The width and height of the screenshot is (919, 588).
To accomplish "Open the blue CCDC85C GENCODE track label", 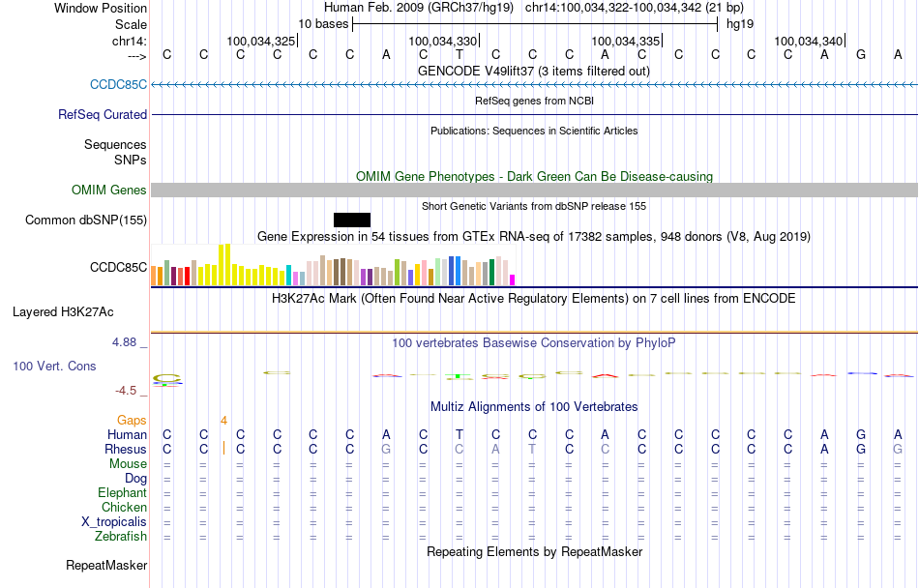I will tap(118, 84).
